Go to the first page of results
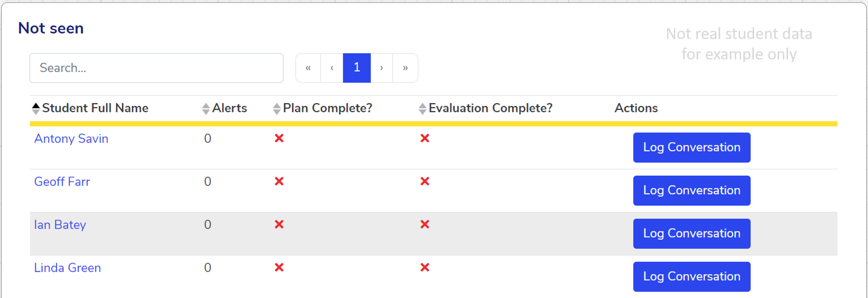 pyautogui.click(x=308, y=68)
